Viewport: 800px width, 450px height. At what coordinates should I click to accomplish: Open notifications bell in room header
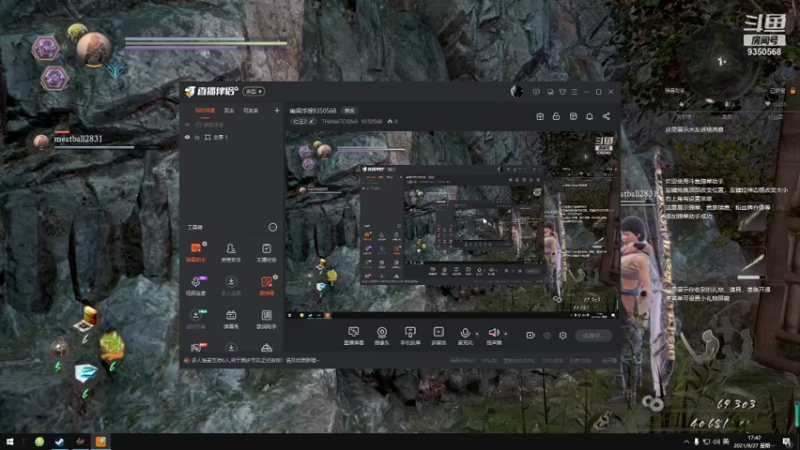(589, 116)
